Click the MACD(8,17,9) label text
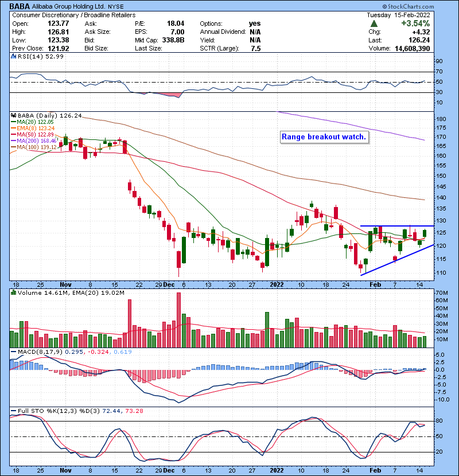The width and height of the screenshot is (459, 476). tap(40, 352)
